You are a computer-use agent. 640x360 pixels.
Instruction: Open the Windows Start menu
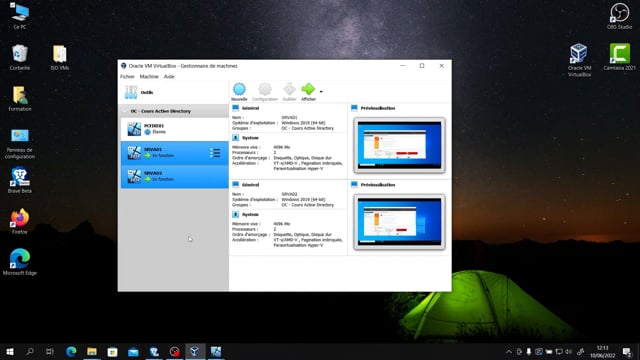[x=10, y=351]
